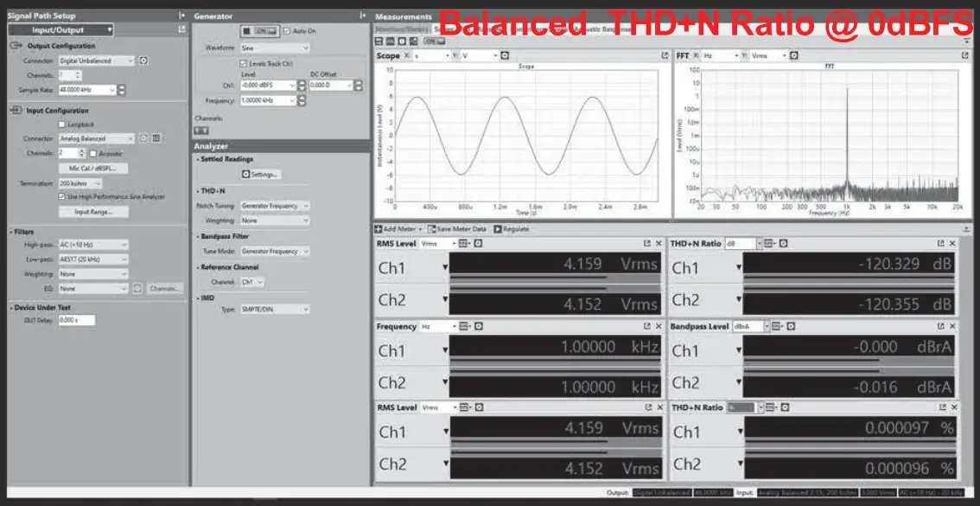Viewport: 980px width, 506px height.
Task: Open the FFT graph settings gear
Action: [x=793, y=55]
